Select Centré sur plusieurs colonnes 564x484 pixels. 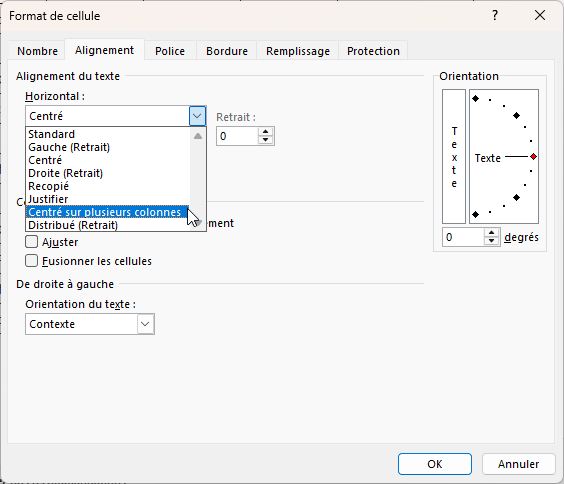107,212
